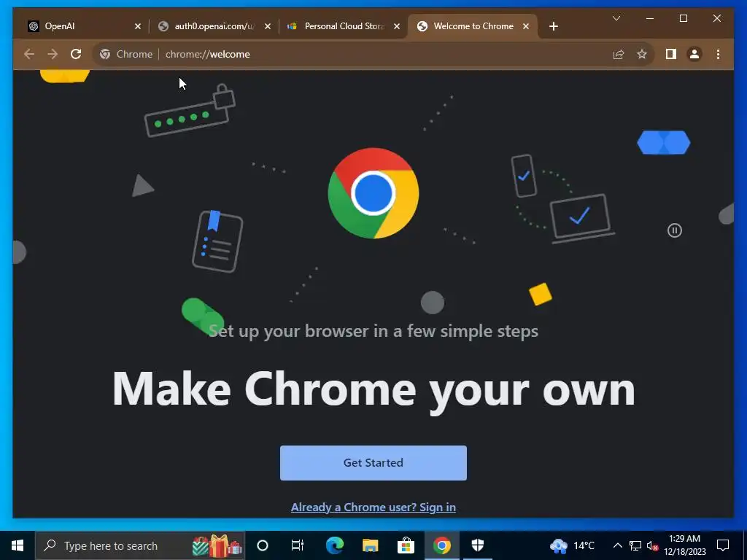Open File Explorer from the taskbar
The height and width of the screenshot is (560, 747).
(x=370, y=545)
